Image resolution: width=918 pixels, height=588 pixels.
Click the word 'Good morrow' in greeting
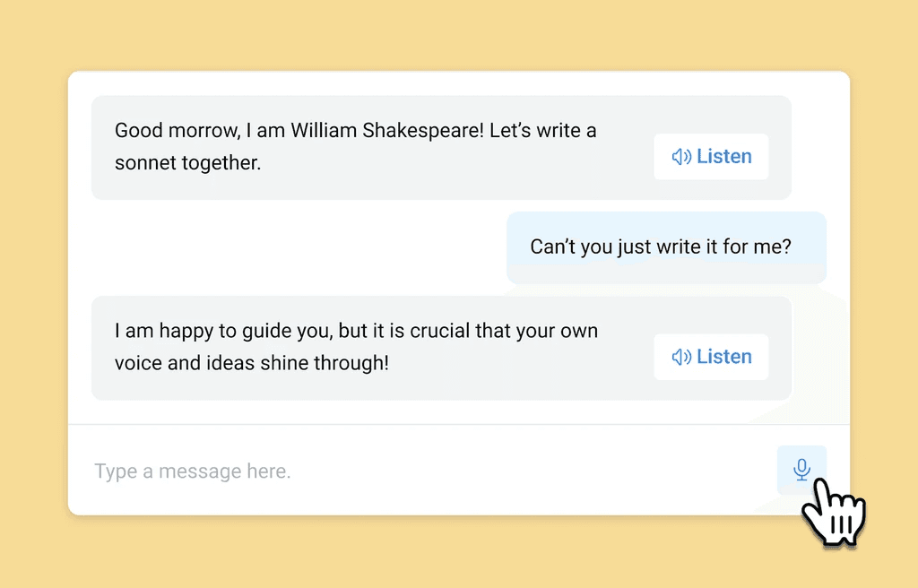point(177,131)
